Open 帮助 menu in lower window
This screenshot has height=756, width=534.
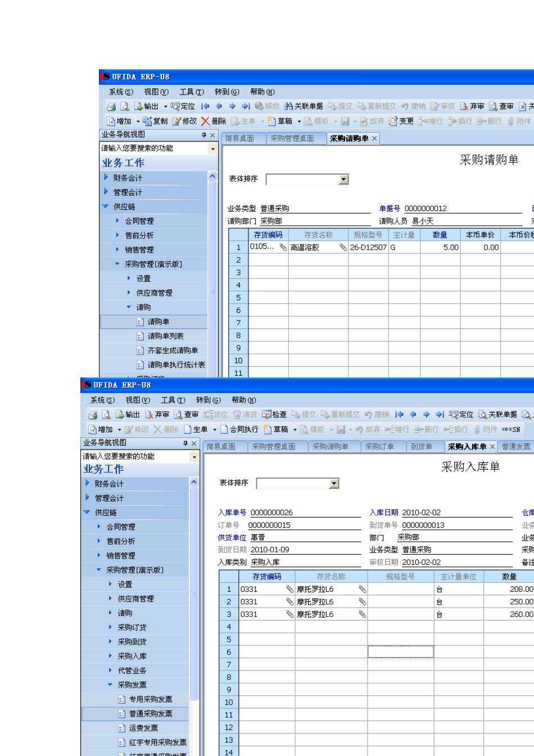click(244, 400)
